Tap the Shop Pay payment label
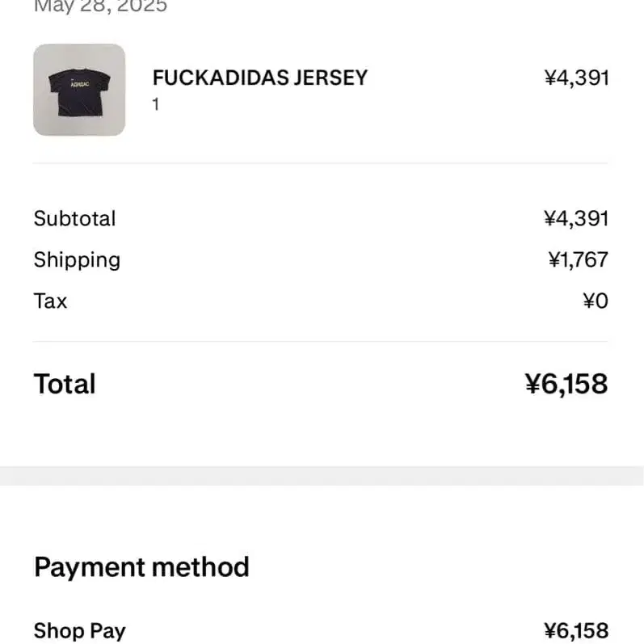The width and height of the screenshot is (644, 644). click(x=79, y=630)
